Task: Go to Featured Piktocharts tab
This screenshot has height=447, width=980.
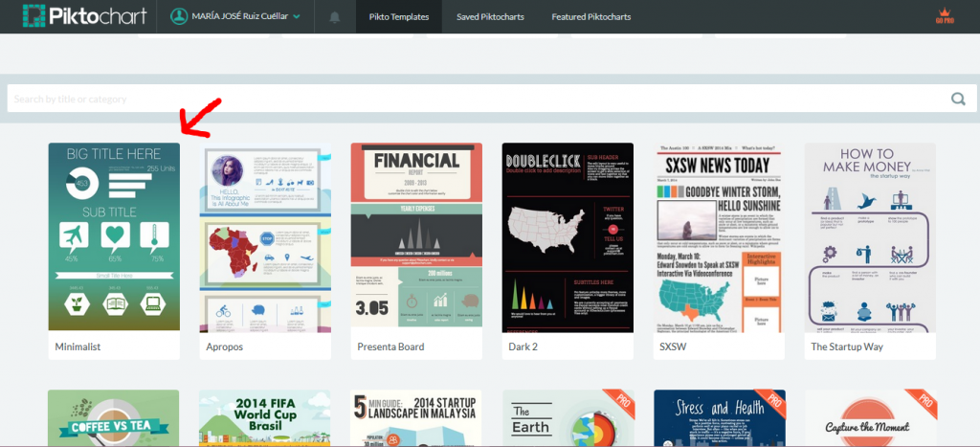Action: [x=590, y=17]
